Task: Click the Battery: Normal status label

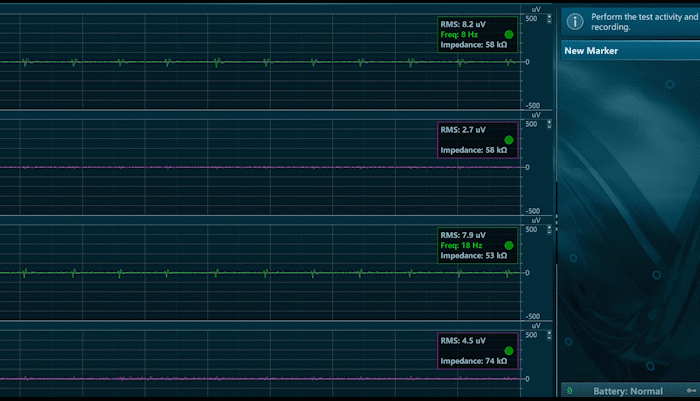Action: point(628,391)
